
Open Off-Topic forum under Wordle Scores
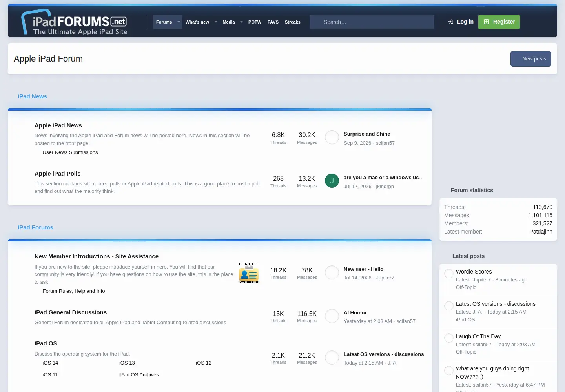pyautogui.click(x=466, y=287)
